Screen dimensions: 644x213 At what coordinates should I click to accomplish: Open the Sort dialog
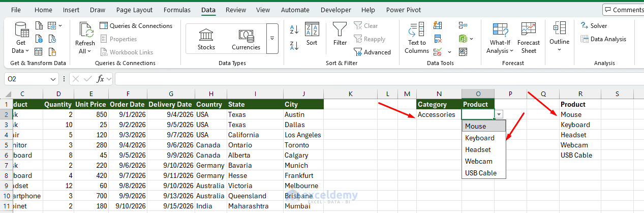(312, 35)
